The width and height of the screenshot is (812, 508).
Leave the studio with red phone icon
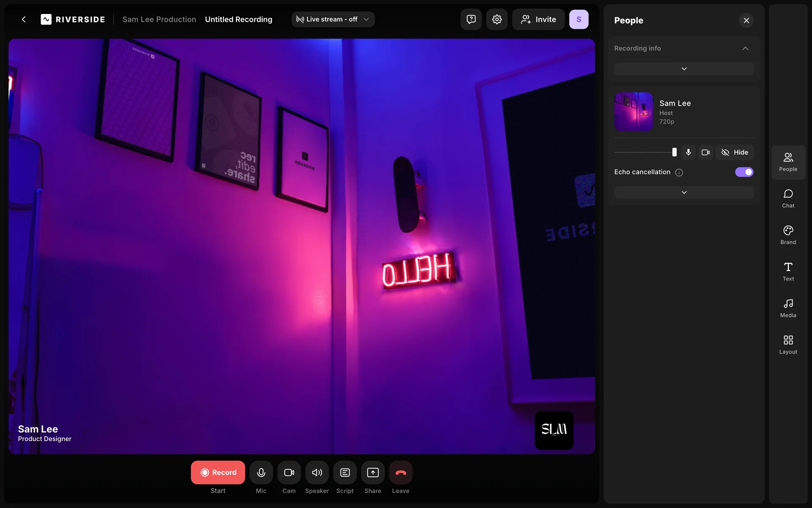401,472
